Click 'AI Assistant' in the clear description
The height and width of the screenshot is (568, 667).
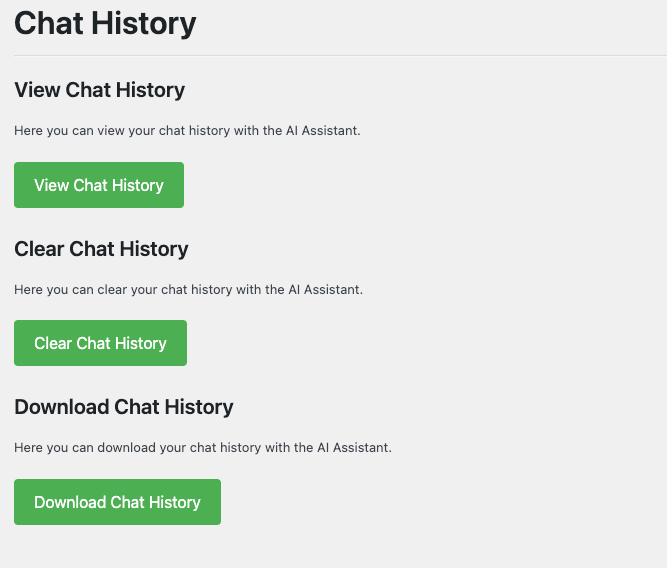[325, 290]
